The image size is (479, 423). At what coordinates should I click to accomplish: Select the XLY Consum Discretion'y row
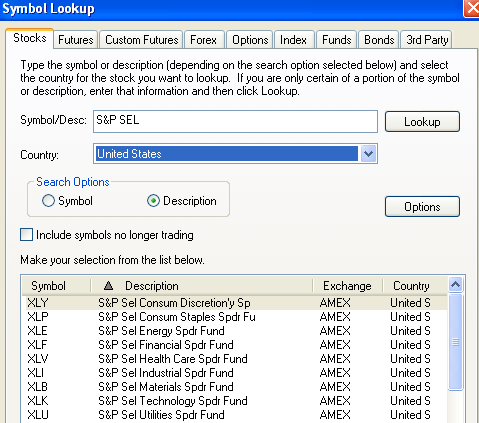point(236,303)
